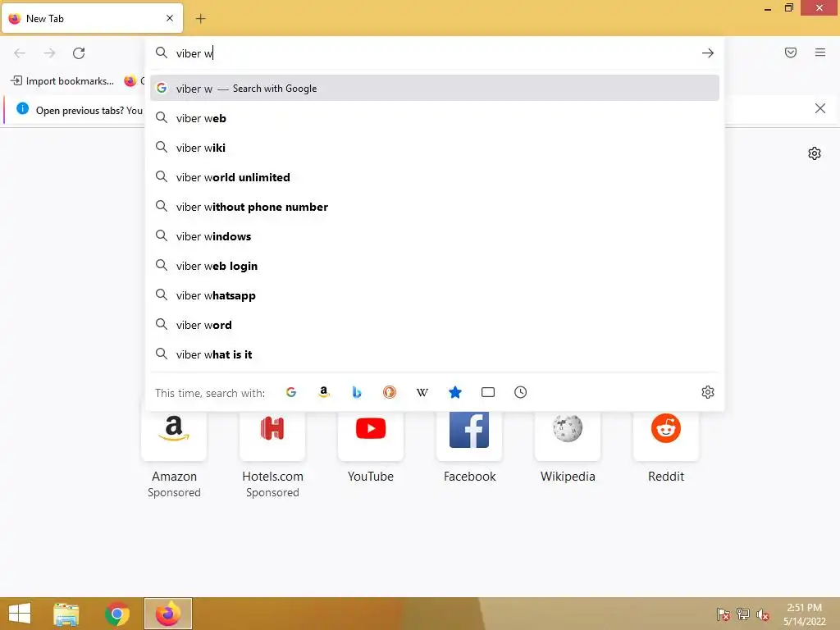Dismiss the Open previous tabs notification
Image resolution: width=840 pixels, height=630 pixels.
pos(819,109)
